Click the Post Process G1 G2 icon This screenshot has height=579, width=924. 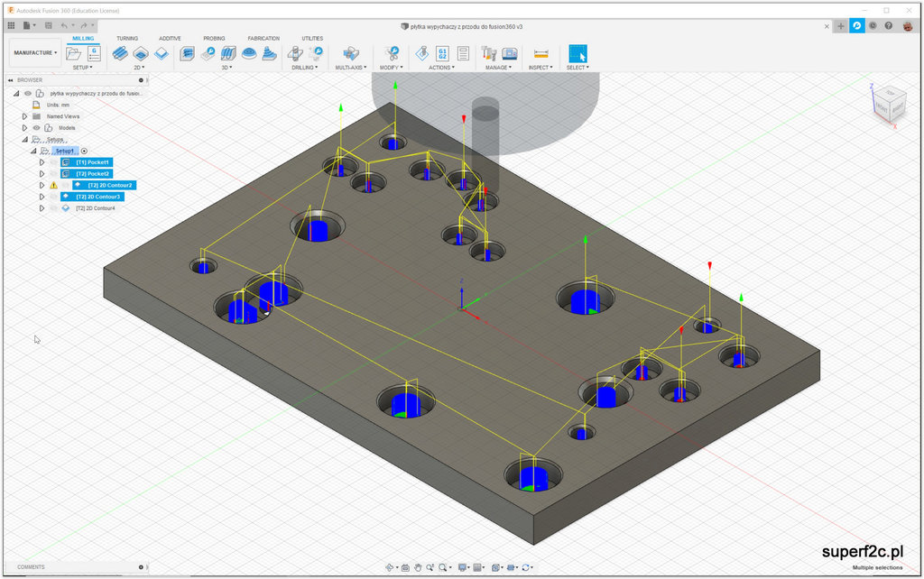point(443,54)
